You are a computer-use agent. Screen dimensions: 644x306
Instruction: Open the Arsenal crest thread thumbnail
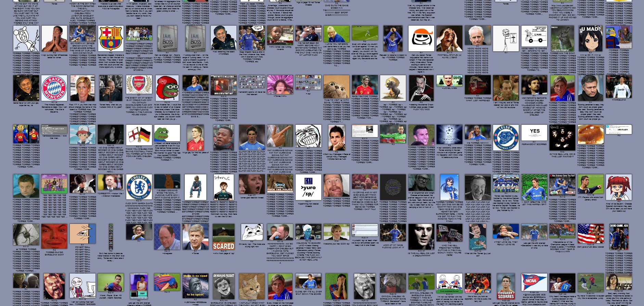[x=139, y=85]
